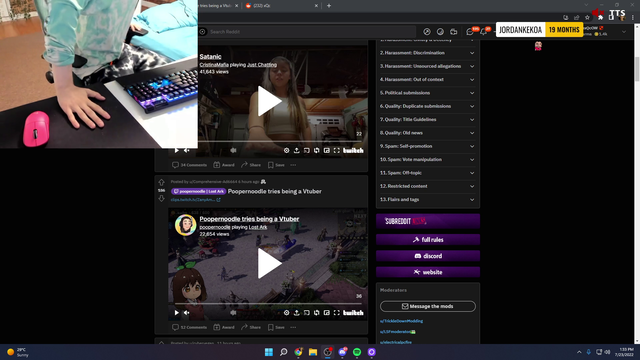Screen dimensions: 640x360
Task: Open File Explorer from the taskbar
Action: point(313,352)
